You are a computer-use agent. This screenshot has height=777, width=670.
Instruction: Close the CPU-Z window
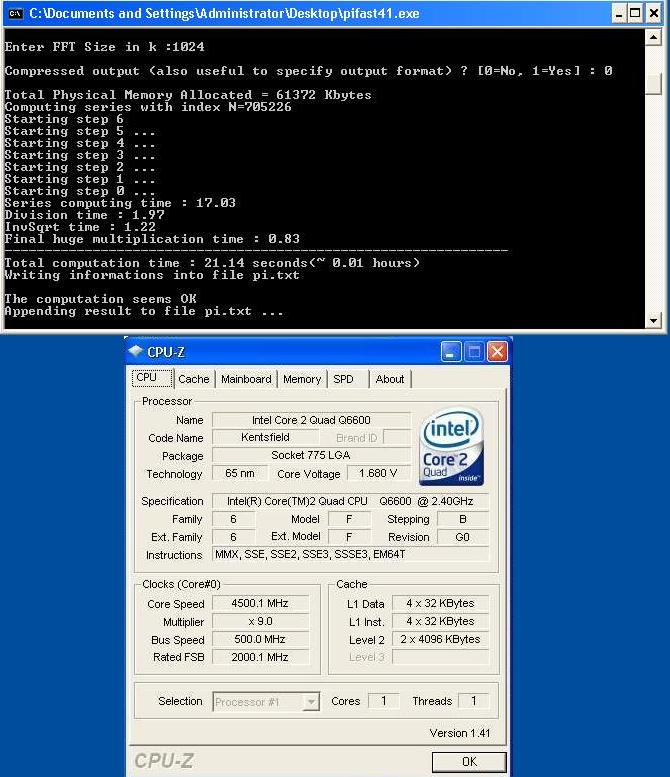[x=497, y=352]
